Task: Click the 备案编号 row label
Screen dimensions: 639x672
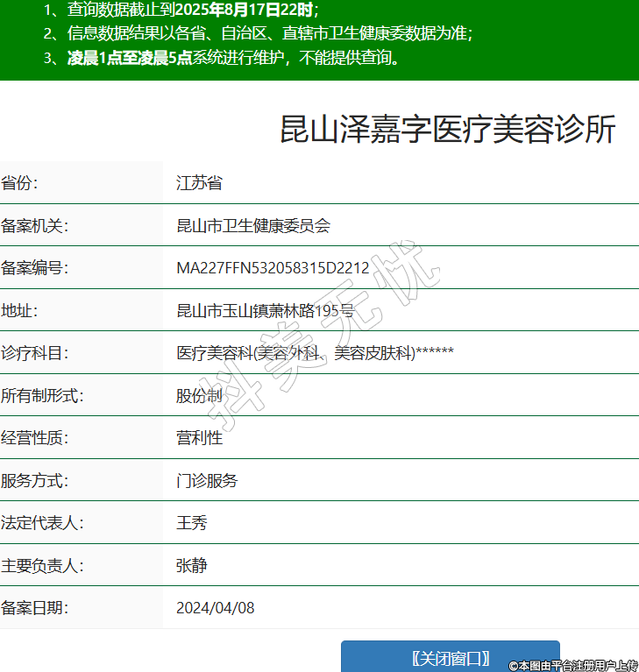Action: (34, 268)
